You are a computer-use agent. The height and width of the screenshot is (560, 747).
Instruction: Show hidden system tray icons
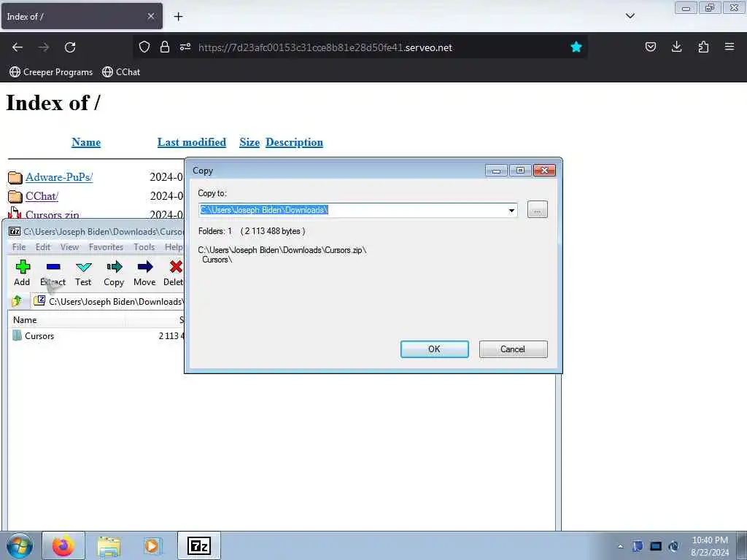coord(620,546)
